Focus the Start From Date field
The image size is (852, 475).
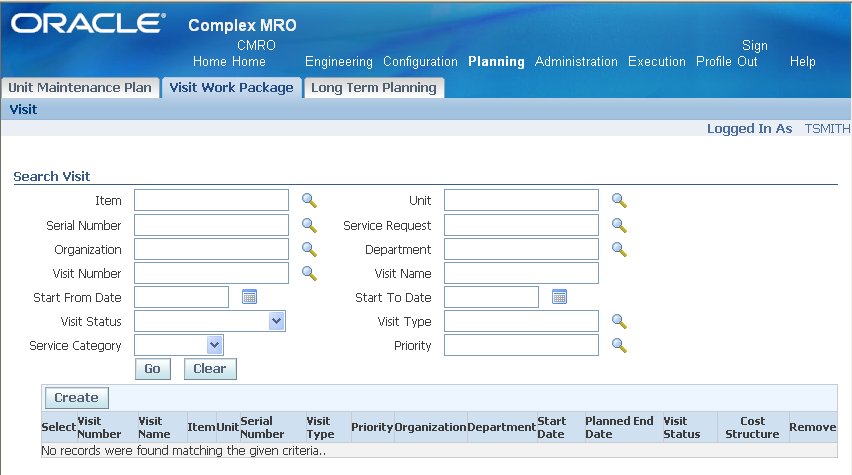point(181,297)
